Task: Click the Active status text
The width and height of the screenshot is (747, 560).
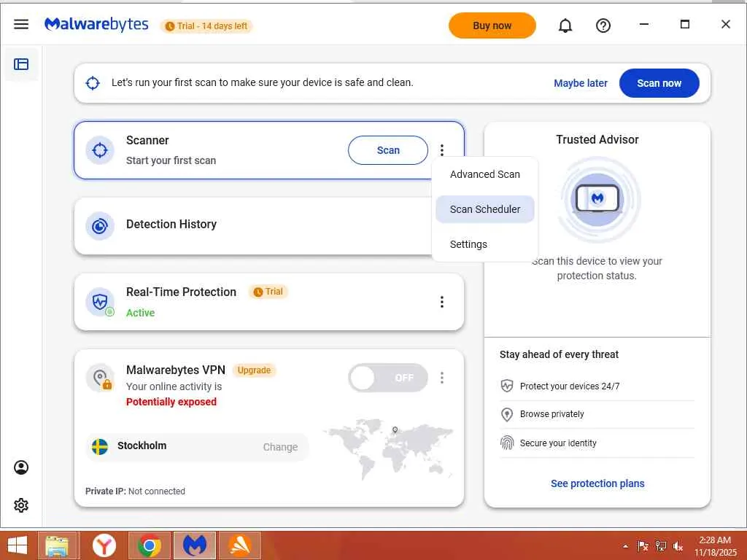Action: point(140,313)
